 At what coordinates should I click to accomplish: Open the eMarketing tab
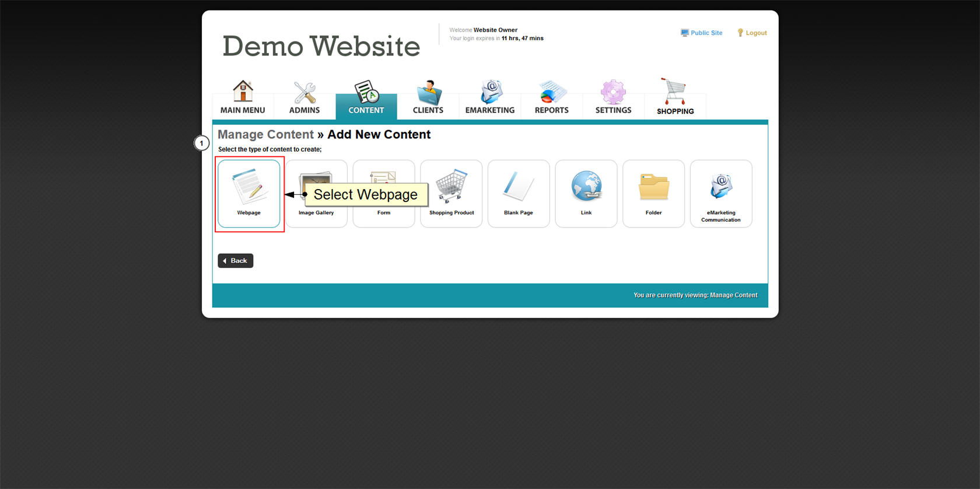coord(490,98)
